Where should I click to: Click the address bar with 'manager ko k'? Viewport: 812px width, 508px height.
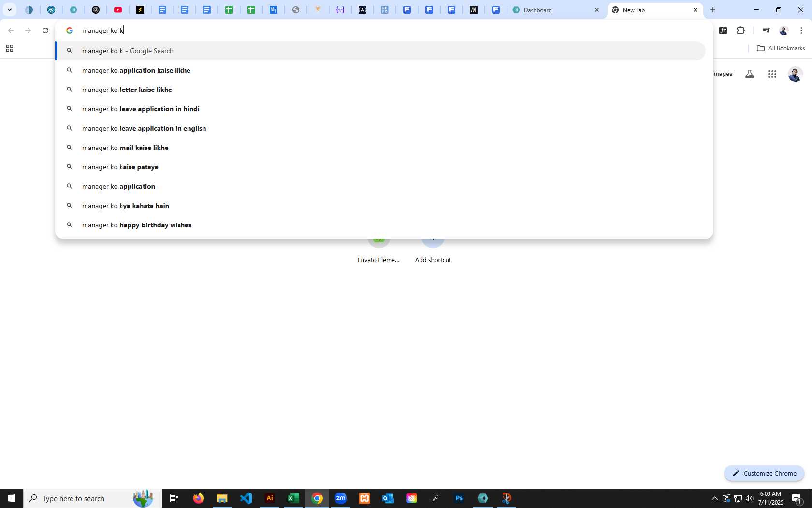(x=384, y=30)
